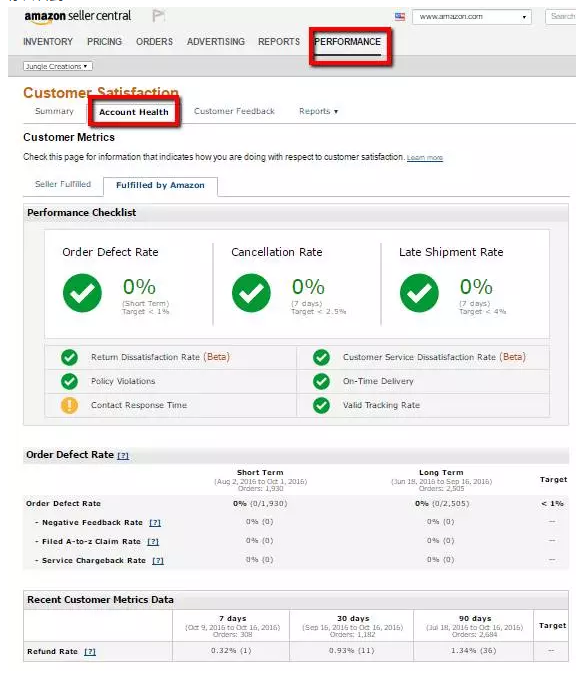Click the Late Shipment Rate 0% value
Image resolution: width=586 pixels, height=675 pixels.
476,287
